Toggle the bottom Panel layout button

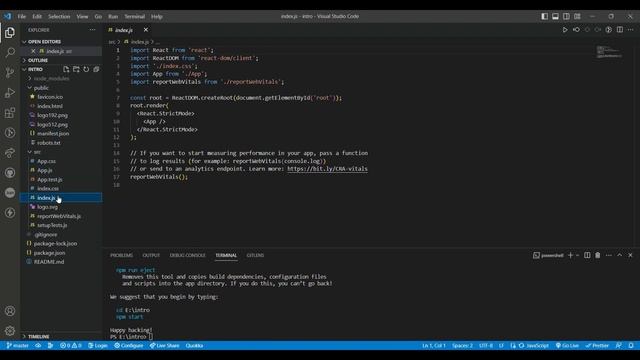(556, 16)
